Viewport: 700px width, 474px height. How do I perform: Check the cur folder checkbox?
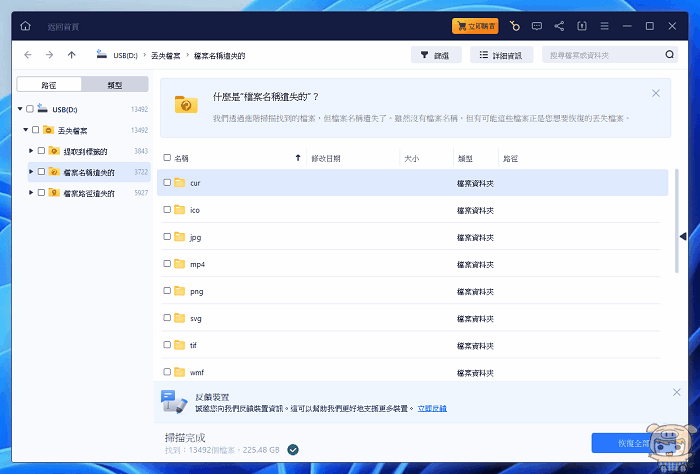click(x=167, y=183)
